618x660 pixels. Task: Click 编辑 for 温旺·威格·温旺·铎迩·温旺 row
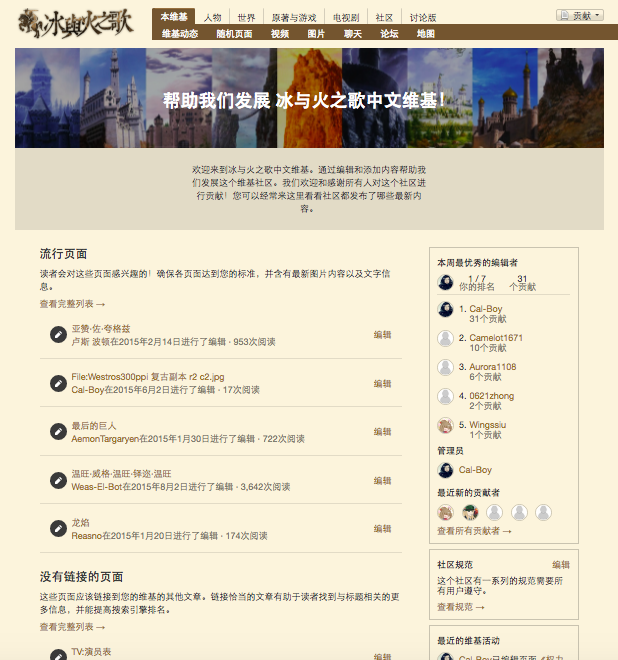383,481
